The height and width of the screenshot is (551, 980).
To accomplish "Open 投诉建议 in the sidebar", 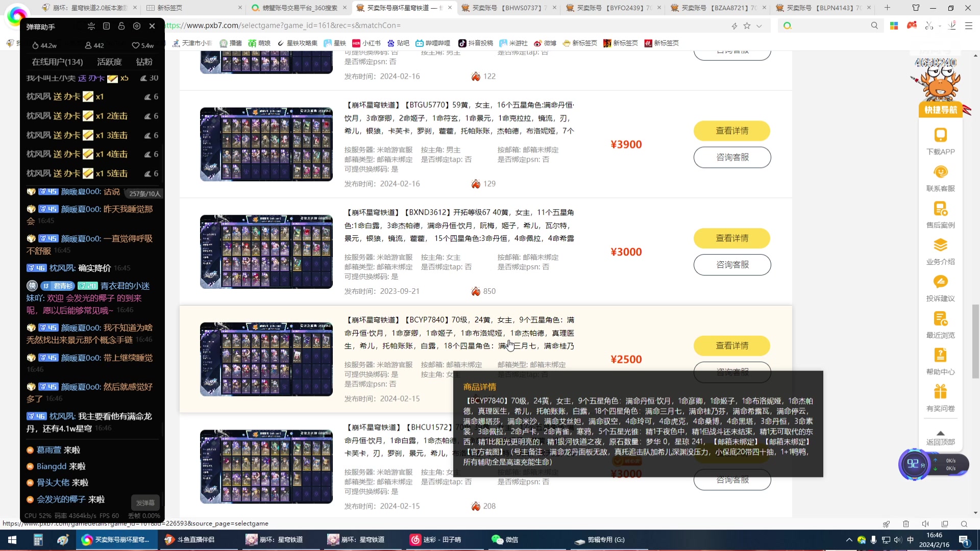I will click(941, 289).
